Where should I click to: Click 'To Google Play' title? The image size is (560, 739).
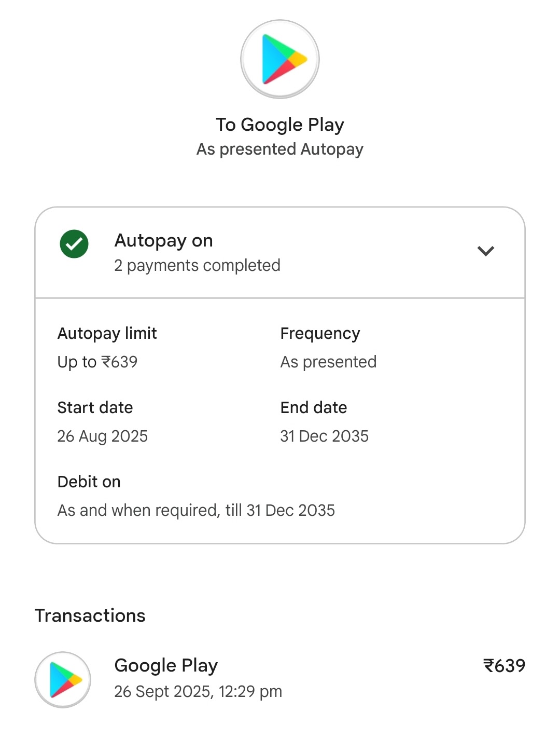click(x=280, y=125)
